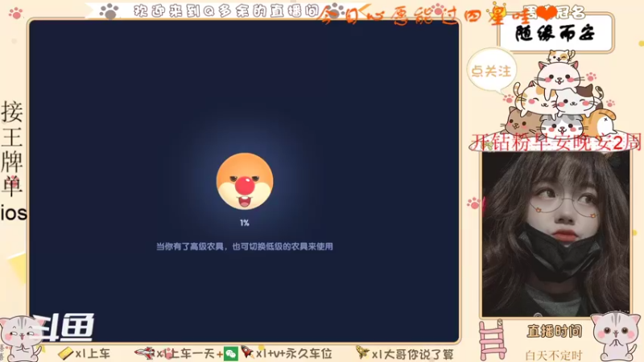Click the airplane gift icon
This screenshot has width=644, height=362.
(x=145, y=352)
